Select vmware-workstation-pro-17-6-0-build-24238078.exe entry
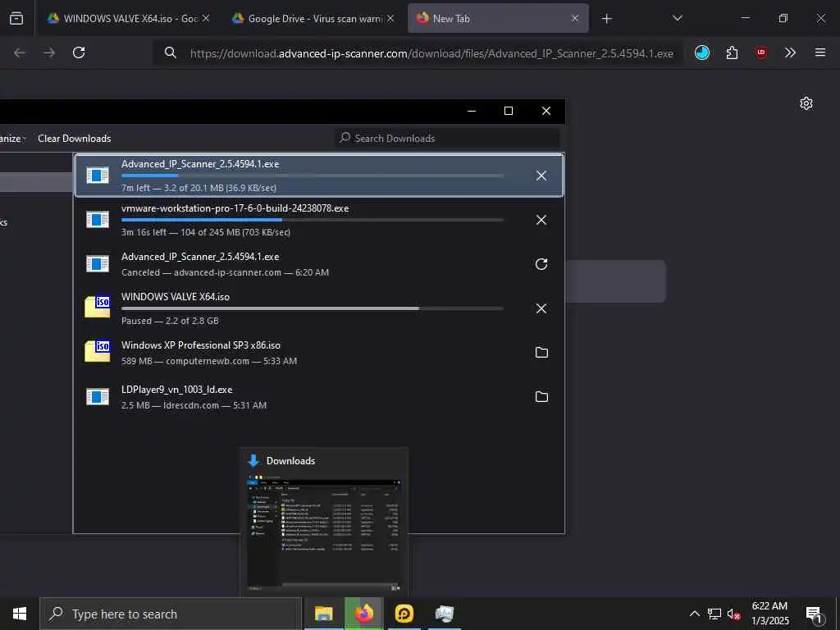840x630 pixels. click(x=319, y=220)
